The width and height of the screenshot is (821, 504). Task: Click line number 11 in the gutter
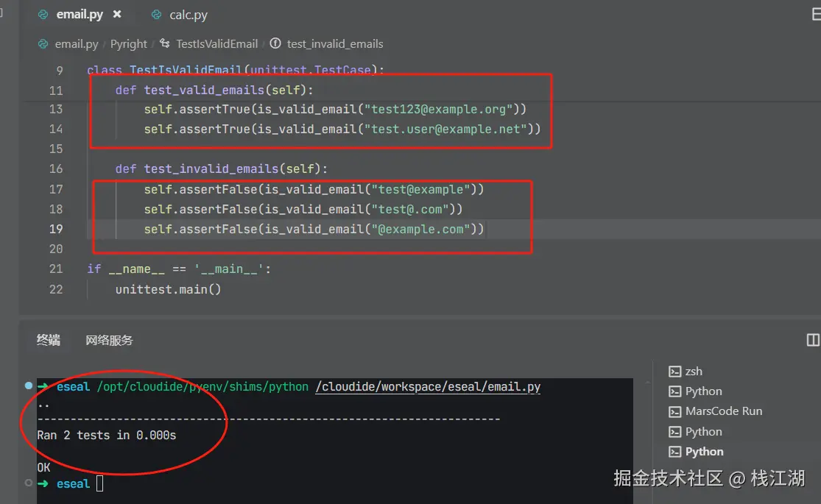click(56, 90)
